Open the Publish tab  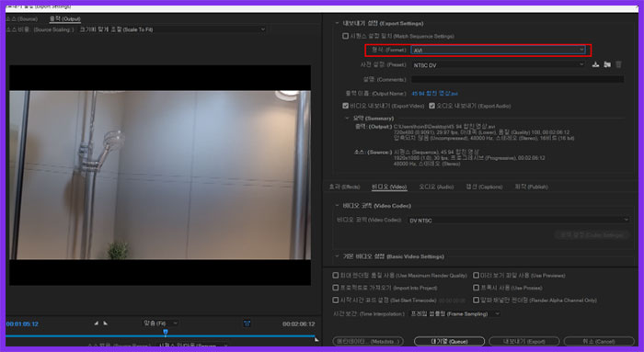click(x=531, y=187)
